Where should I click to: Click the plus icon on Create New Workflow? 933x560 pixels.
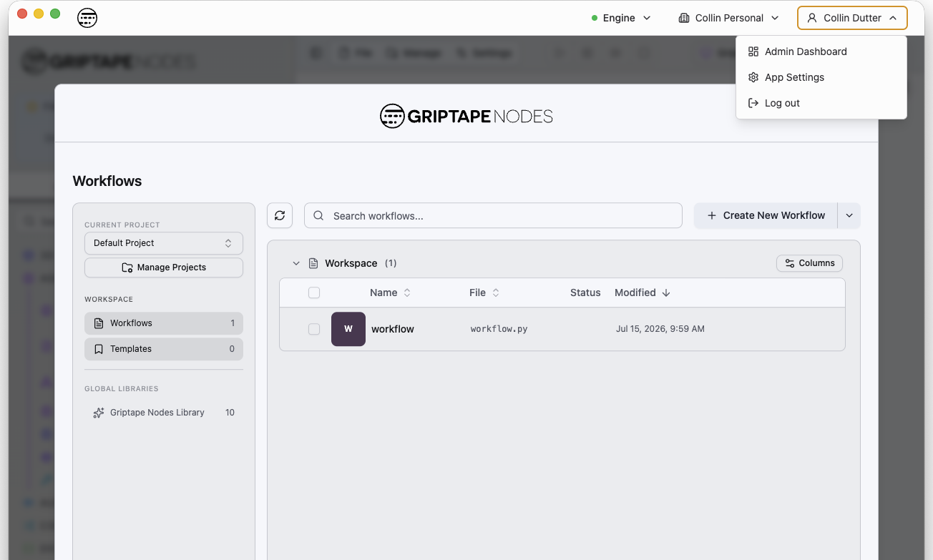(712, 215)
